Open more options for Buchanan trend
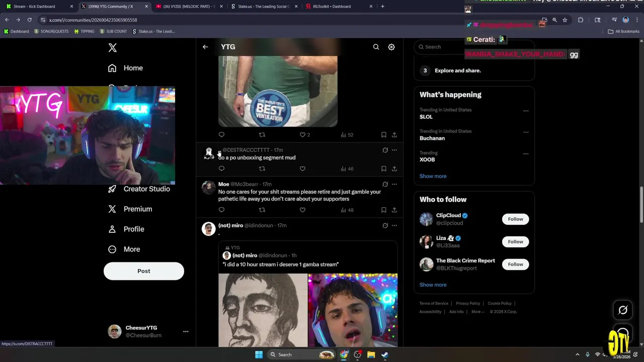644x362 pixels. tap(526, 132)
